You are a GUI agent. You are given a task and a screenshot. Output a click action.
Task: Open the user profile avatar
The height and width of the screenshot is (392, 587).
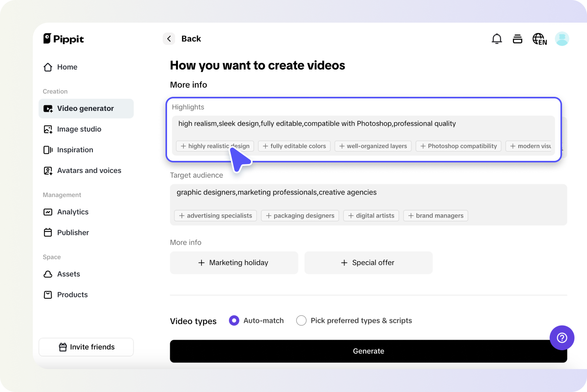562,39
